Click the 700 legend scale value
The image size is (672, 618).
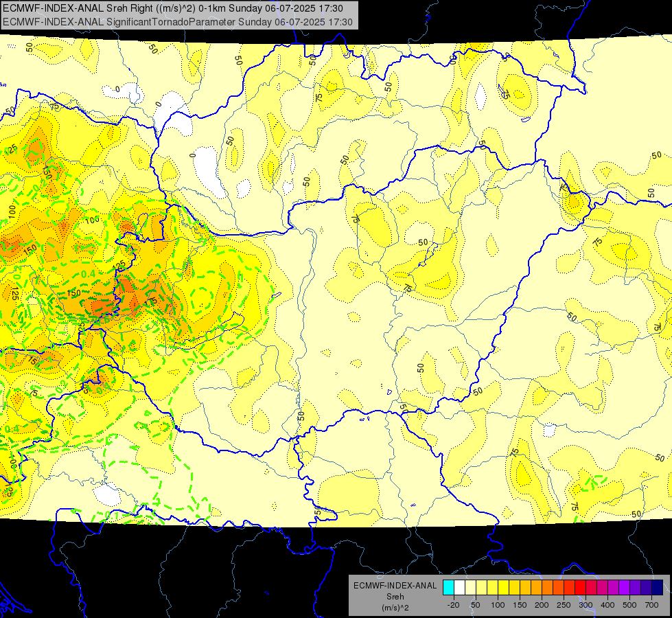[651, 605]
